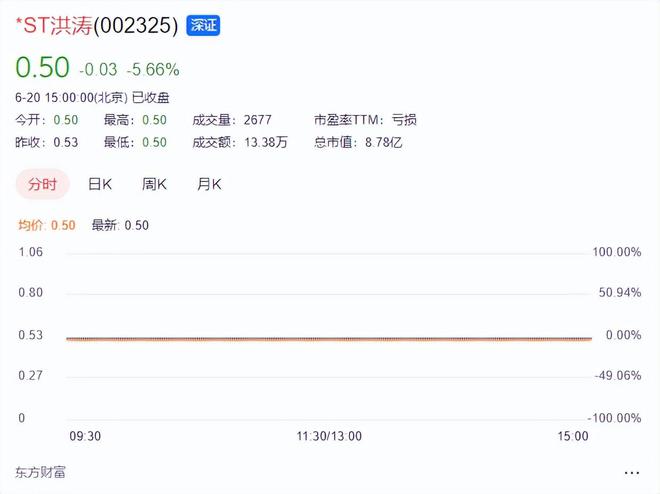Image resolution: width=660 pixels, height=494 pixels.
Task: Click the flat intraday price line
Action: coord(329,338)
